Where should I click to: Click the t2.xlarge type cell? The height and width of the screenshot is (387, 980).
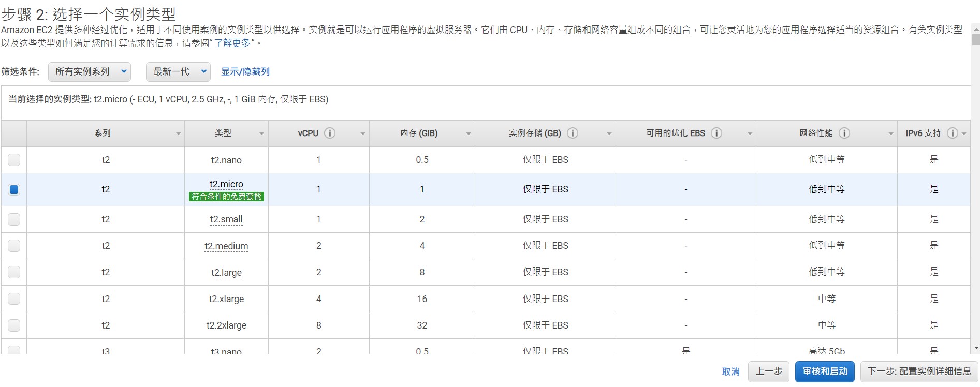point(226,299)
